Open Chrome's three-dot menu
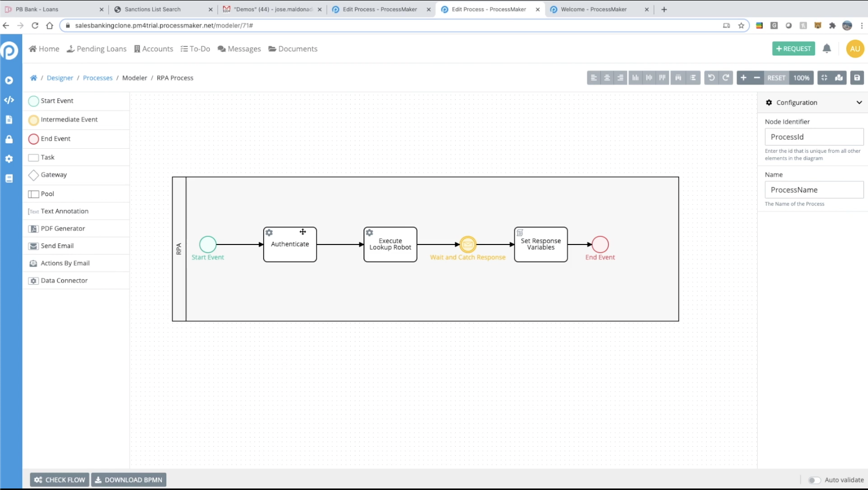Screen dimensions: 868x490 pyautogui.click(x=862, y=26)
